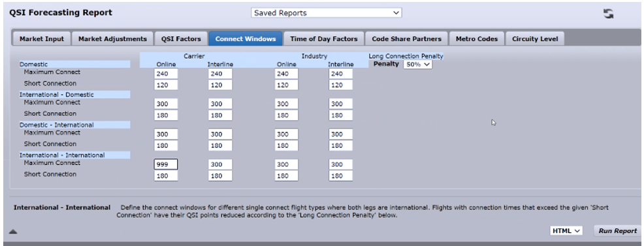The image size is (644, 246).
Task: Click the refresh icon at top right
Action: [608, 14]
